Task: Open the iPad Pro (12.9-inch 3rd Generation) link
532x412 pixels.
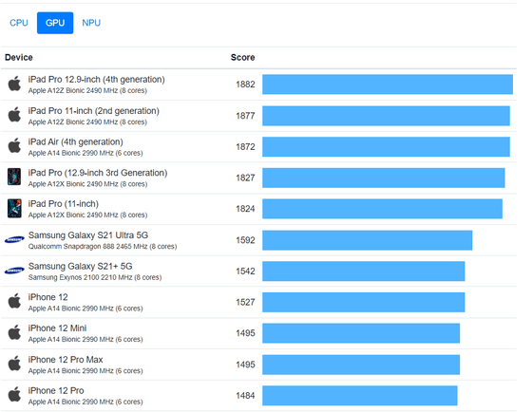Action: (98, 173)
